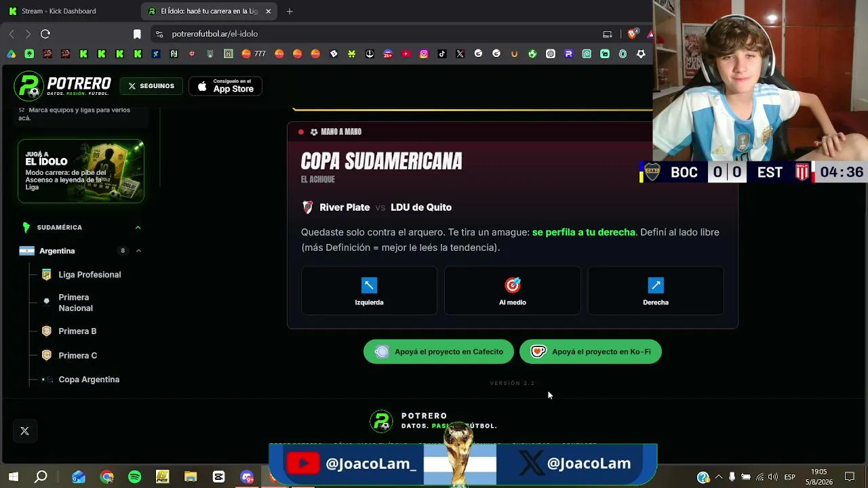Open the El Ídolo career mode card
The image size is (868, 488).
tap(81, 171)
